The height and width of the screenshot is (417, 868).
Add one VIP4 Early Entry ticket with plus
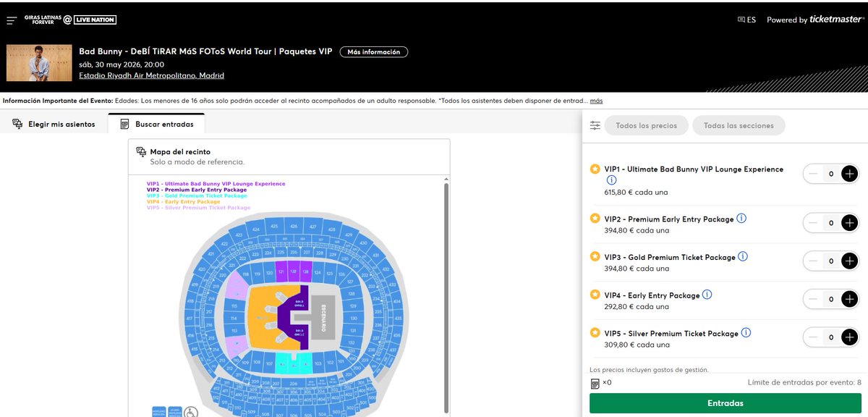click(x=849, y=299)
